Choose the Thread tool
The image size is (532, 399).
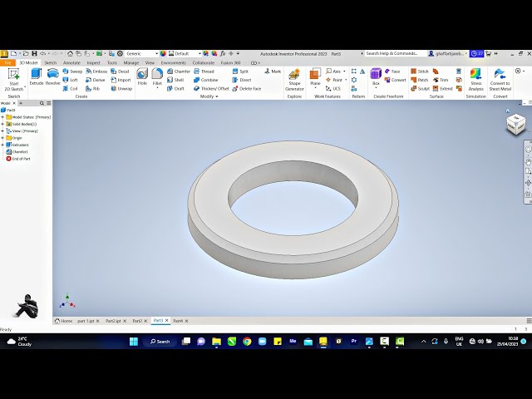[x=204, y=71]
